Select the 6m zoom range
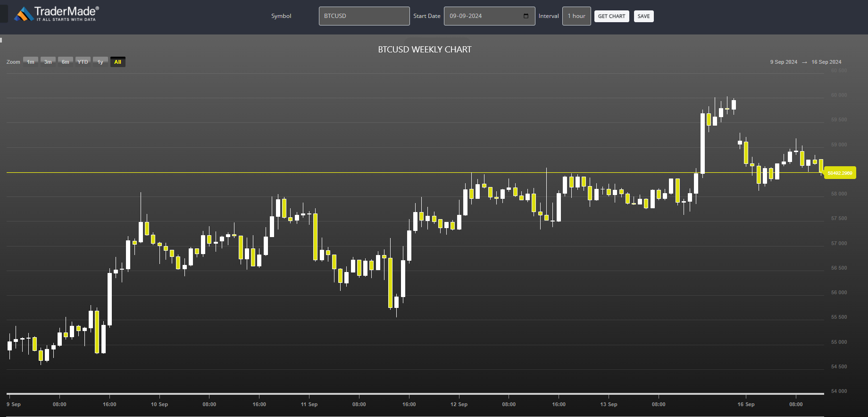 (x=66, y=62)
